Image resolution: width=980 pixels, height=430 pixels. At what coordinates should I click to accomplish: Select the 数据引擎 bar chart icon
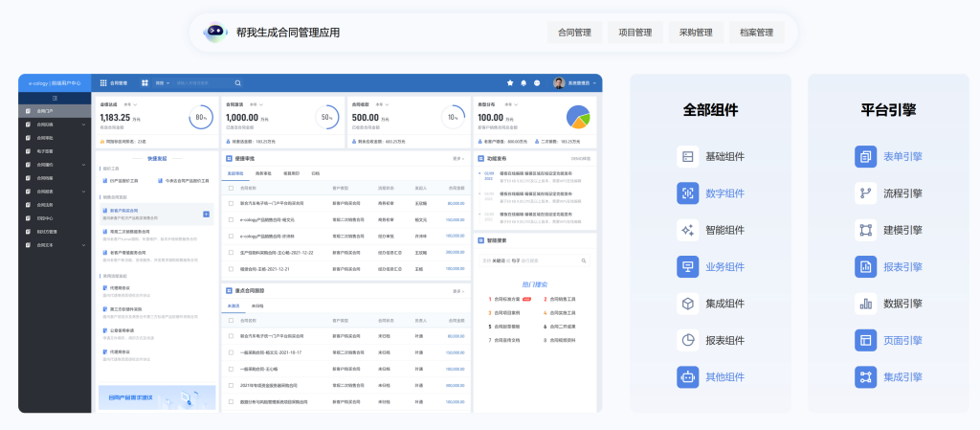865,304
